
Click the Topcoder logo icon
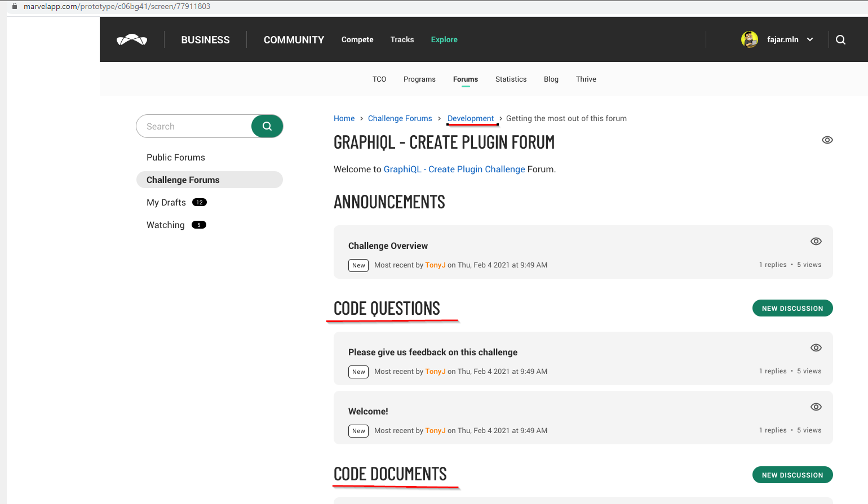coord(132,39)
